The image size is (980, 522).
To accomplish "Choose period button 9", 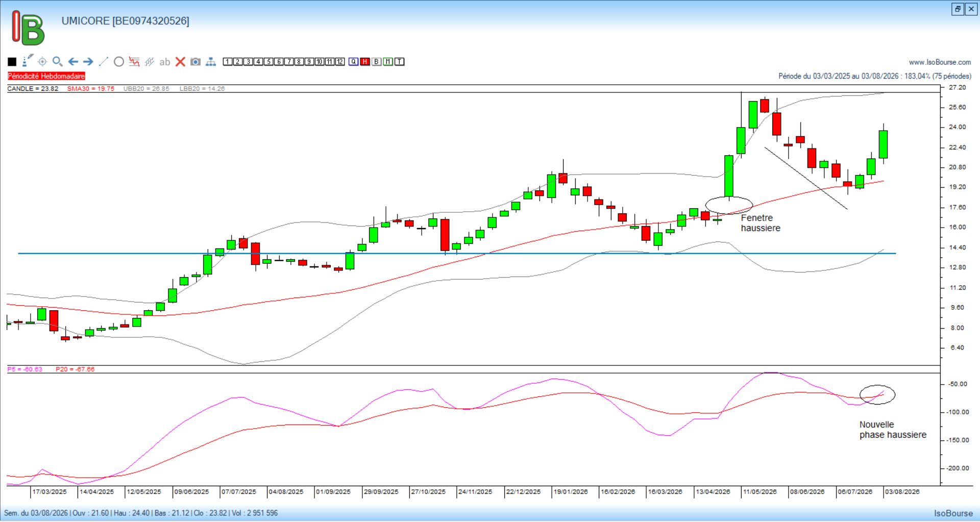I will (x=309, y=62).
